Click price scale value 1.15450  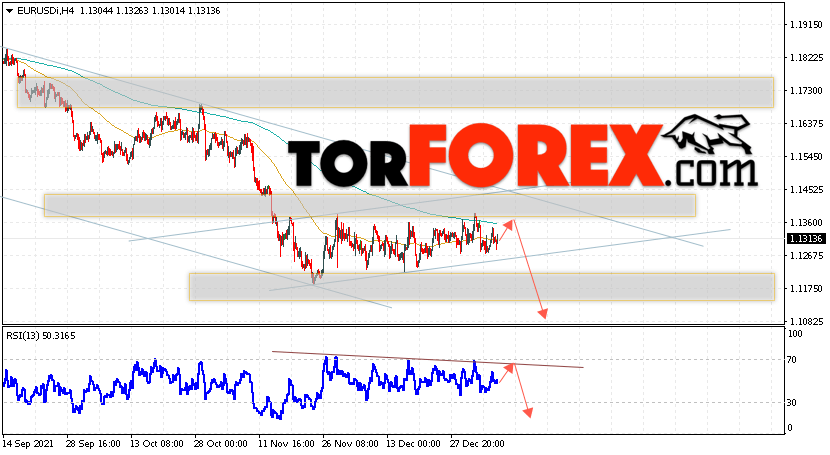pos(806,157)
